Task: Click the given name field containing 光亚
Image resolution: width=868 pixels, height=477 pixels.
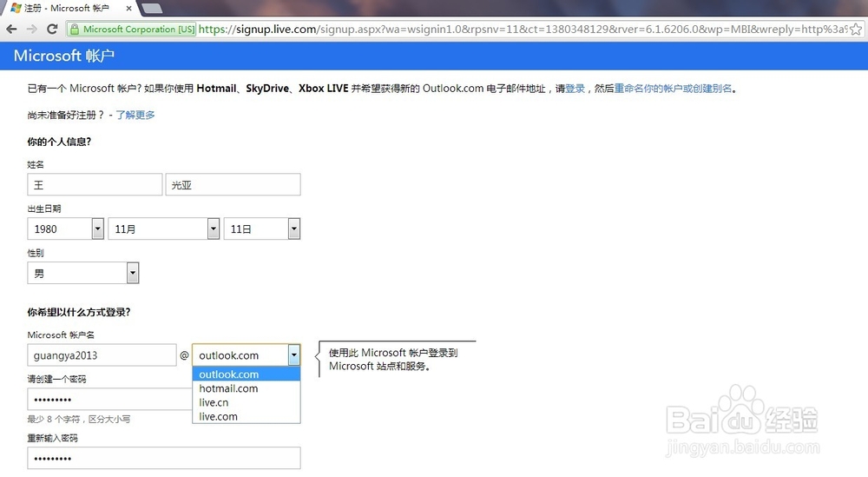Action: (233, 184)
